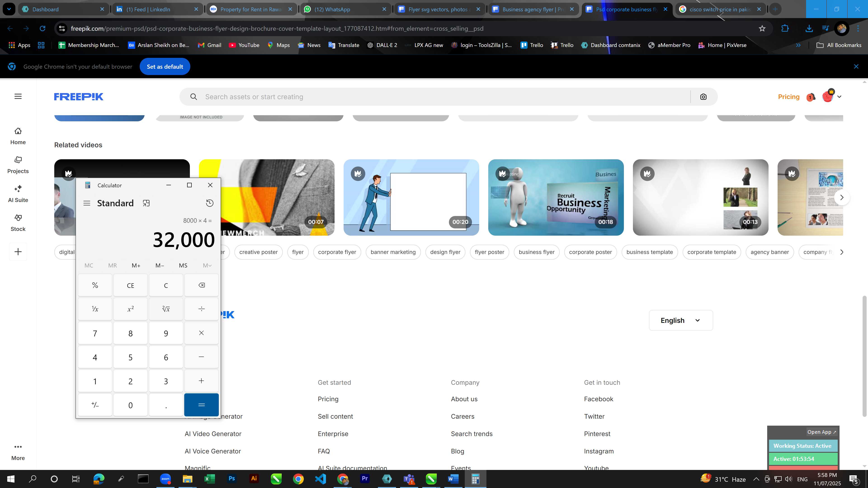
Task: Open the 00:20 businessman pushing board video
Action: [411, 197]
